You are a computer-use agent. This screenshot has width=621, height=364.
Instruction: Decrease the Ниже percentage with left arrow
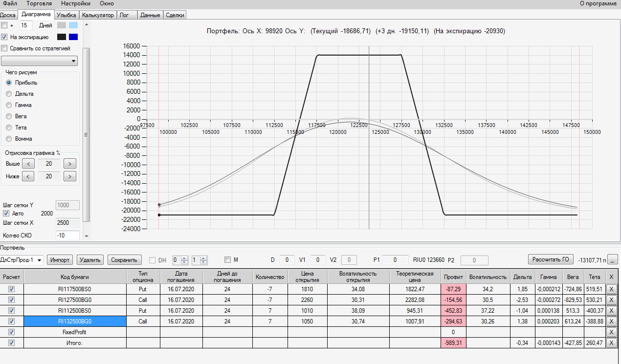[29, 176]
